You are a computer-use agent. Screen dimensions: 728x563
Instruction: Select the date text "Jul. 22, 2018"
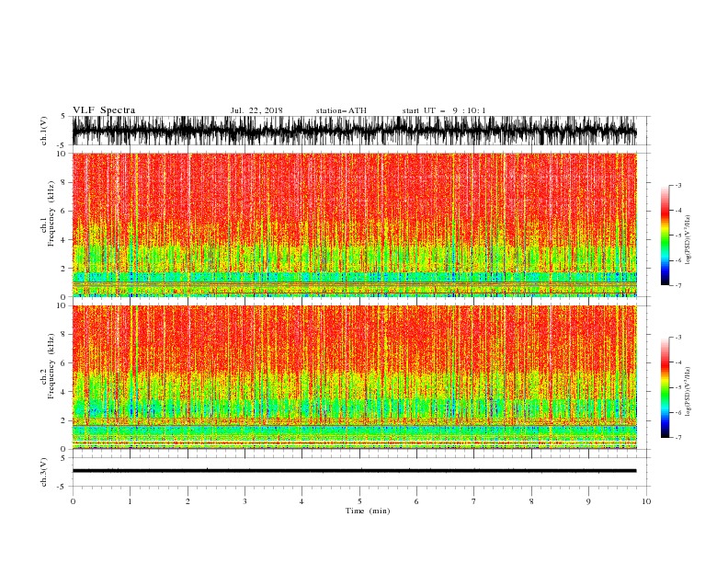click(x=256, y=110)
